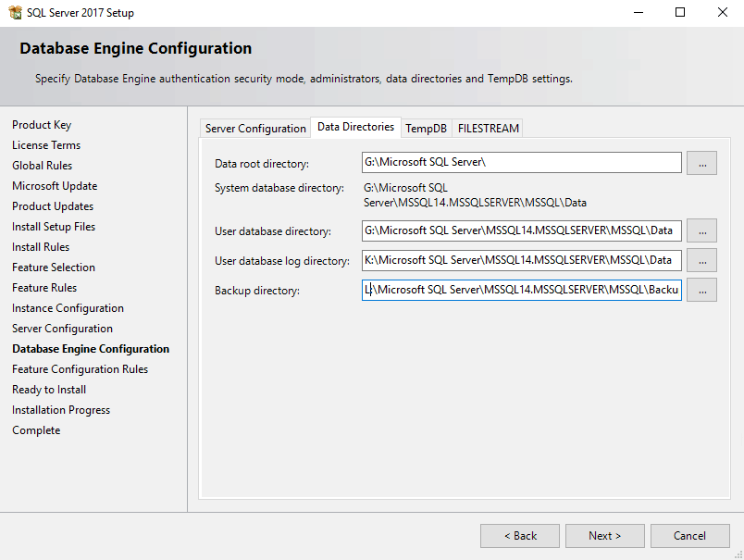Open the FILESTREAM tab
This screenshot has height=560, width=744.
click(488, 128)
